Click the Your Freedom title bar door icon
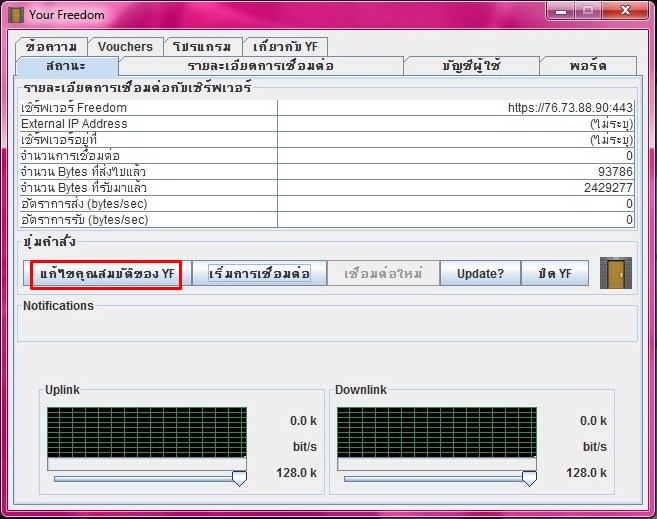The width and height of the screenshot is (657, 519). [16, 15]
